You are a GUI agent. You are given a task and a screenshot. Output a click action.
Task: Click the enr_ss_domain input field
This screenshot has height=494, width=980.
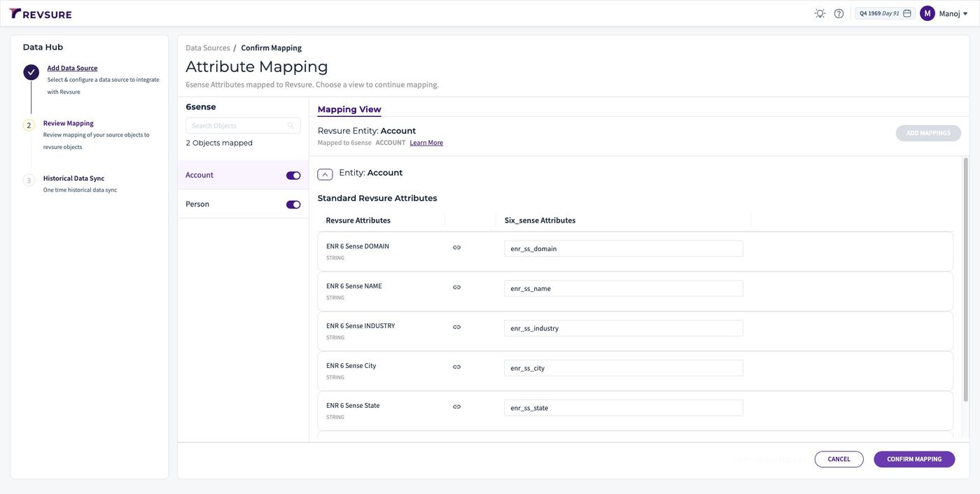click(x=624, y=248)
